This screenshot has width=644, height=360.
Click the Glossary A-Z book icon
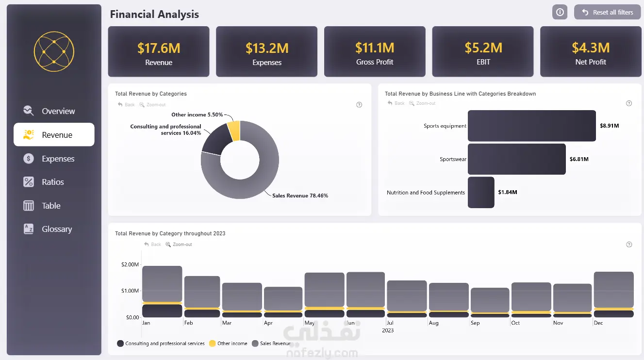[x=29, y=229]
